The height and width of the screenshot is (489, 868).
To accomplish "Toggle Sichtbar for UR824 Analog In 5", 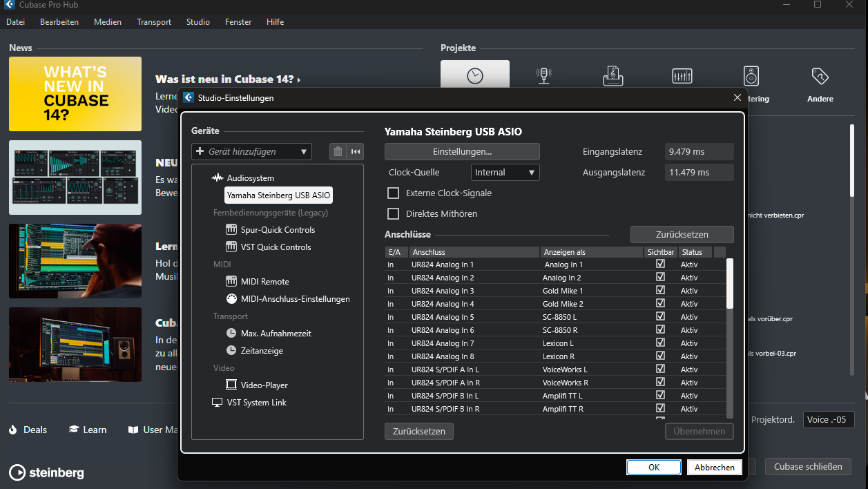I will 660,316.
